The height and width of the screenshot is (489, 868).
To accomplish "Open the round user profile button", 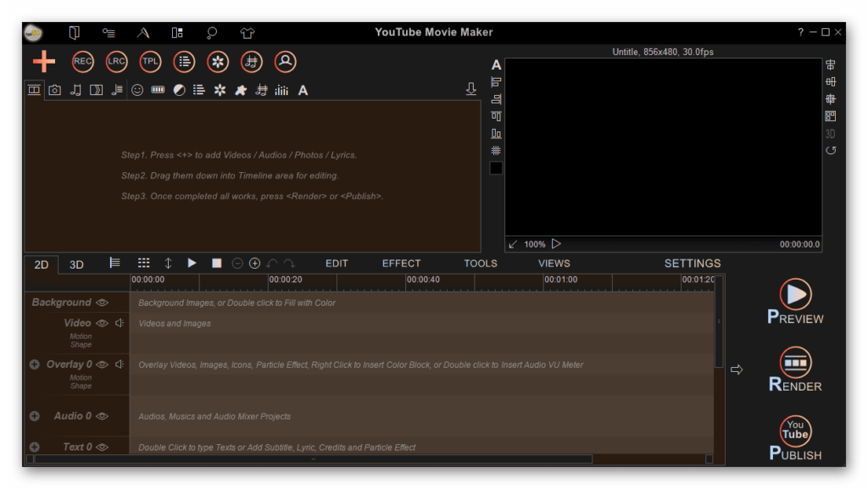I will (286, 61).
